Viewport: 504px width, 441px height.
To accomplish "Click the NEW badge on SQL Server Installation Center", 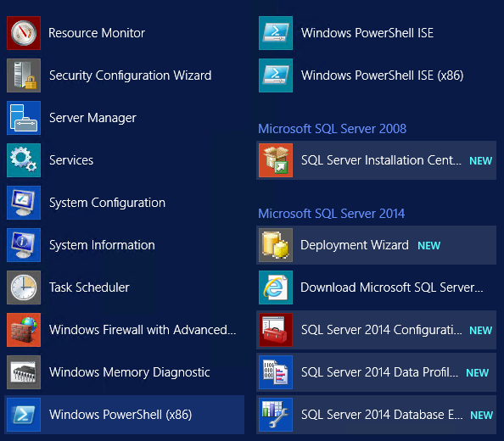I will pos(480,160).
